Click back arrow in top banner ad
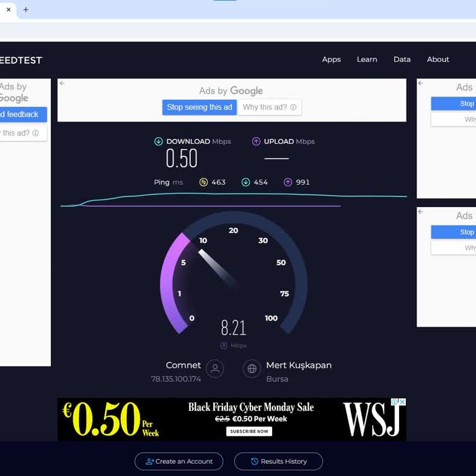The height and width of the screenshot is (476, 476). coord(62,83)
